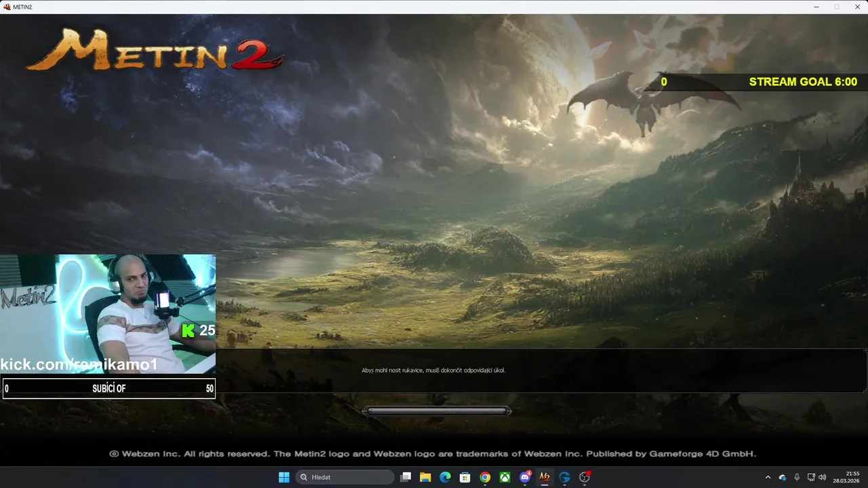Launch Microsoft Edge from the taskbar
Viewport: 868px width, 488px height.
(x=445, y=477)
